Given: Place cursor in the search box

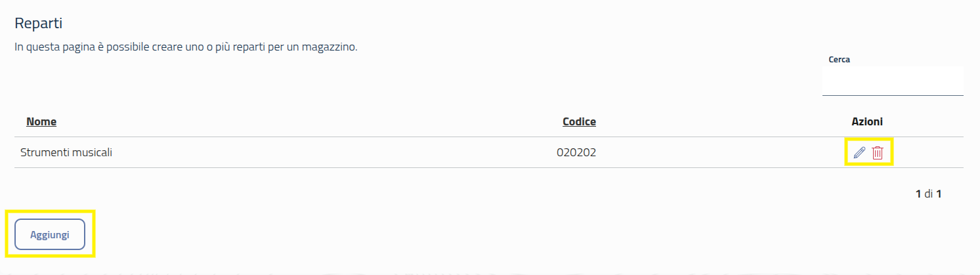Looking at the screenshot, I should [x=893, y=81].
